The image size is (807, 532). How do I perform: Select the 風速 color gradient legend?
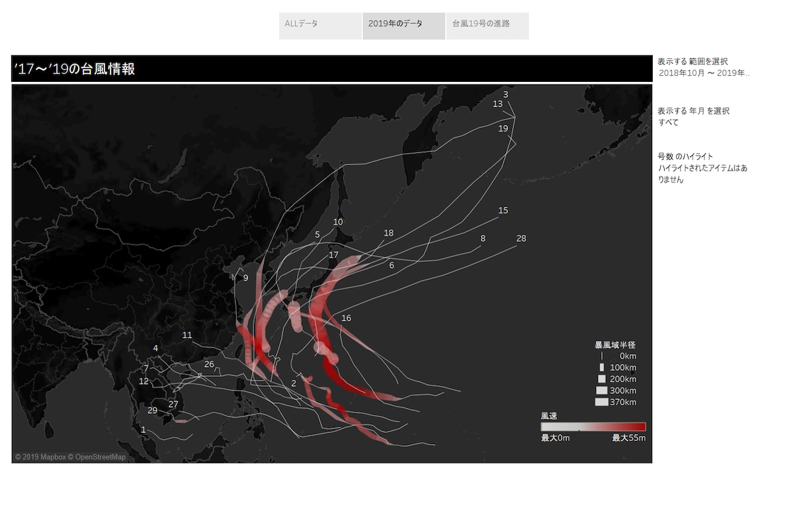point(593,427)
